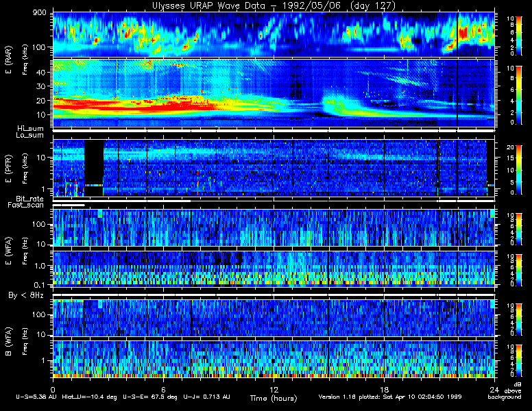This screenshot has height=411, width=532.
Task: Select the B (WFA) 10–100 Hz spectrogram panel
Action: 274,318
